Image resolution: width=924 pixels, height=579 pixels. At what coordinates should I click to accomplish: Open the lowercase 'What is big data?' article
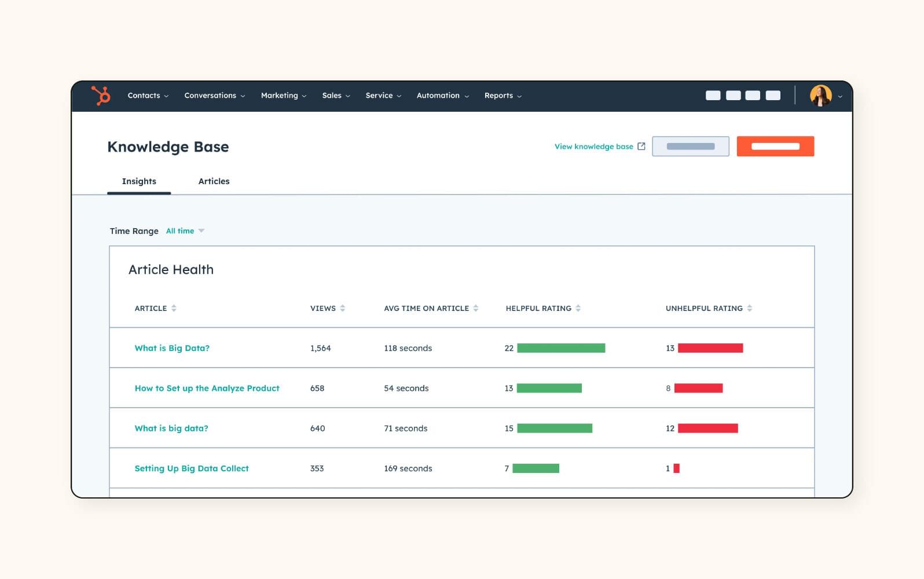(171, 428)
